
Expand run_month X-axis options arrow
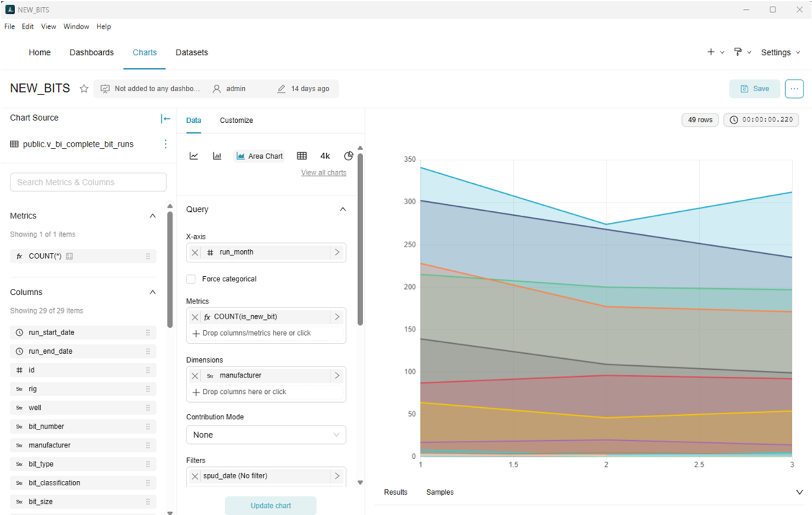click(x=337, y=253)
